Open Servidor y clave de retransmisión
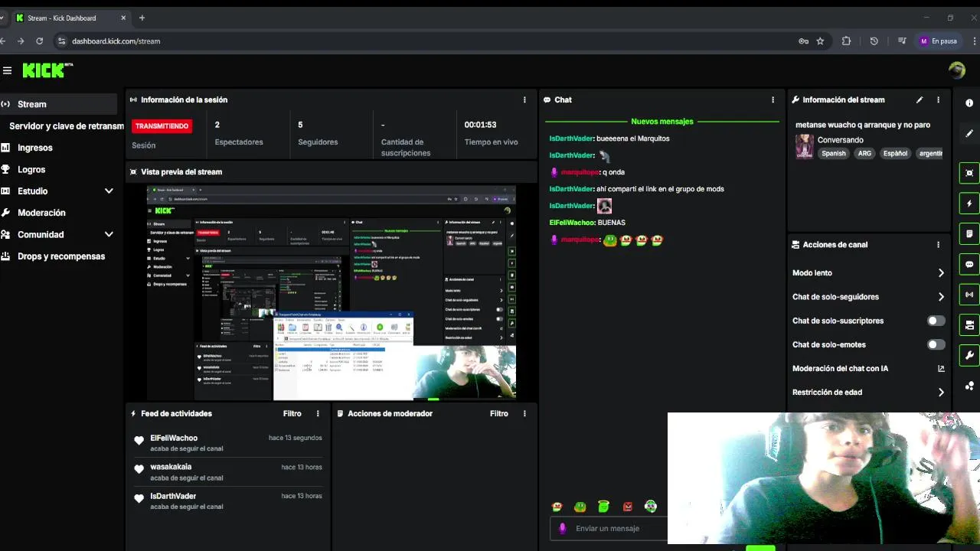The height and width of the screenshot is (551, 980). (66, 126)
